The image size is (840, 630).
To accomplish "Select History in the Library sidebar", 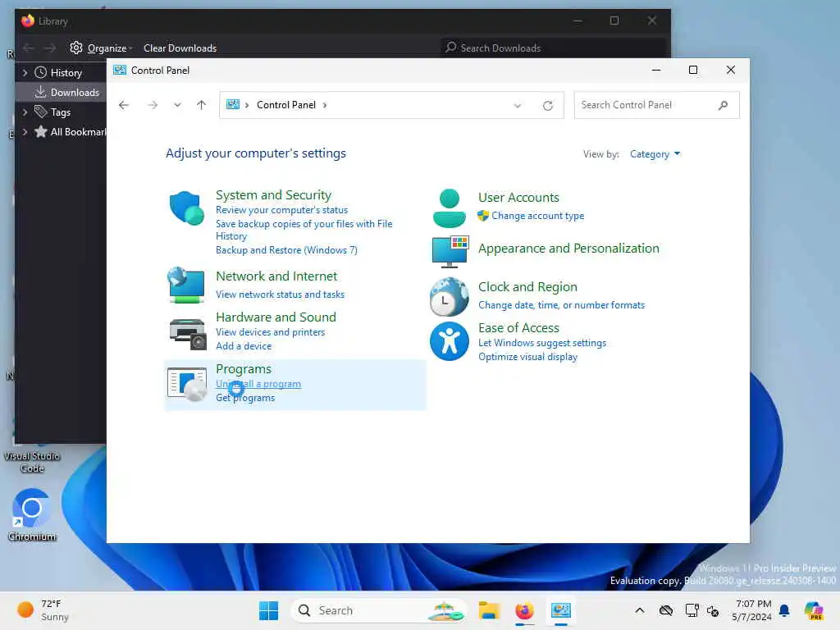I will coord(61,72).
